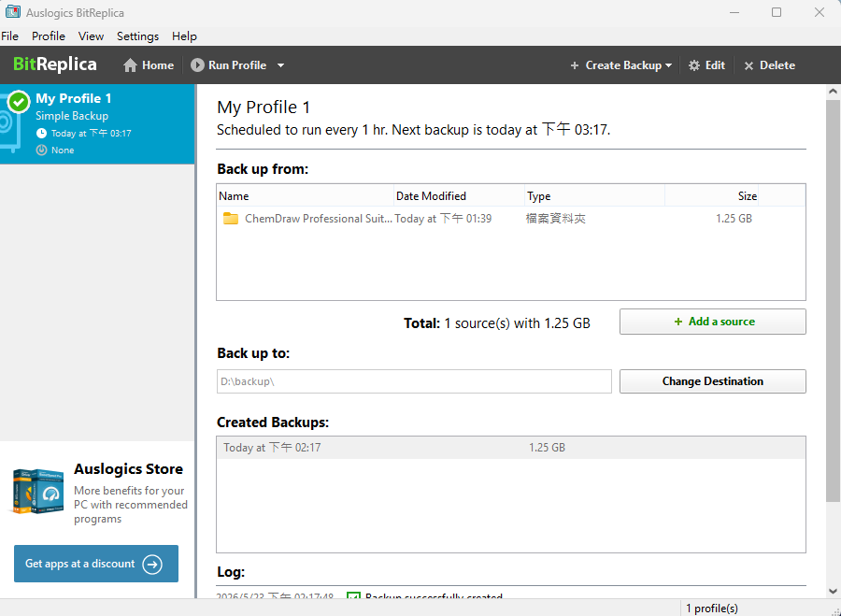
Task: Click the power icon next to None
Action: (41, 150)
